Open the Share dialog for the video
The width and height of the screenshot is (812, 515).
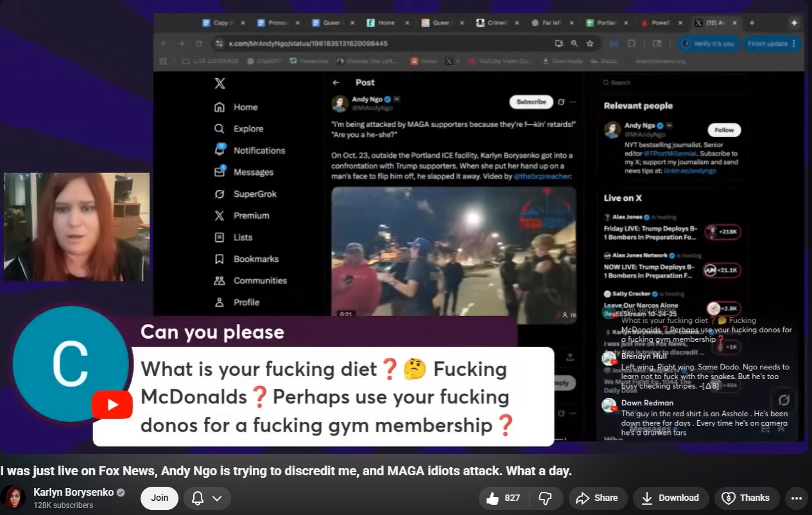(x=597, y=498)
